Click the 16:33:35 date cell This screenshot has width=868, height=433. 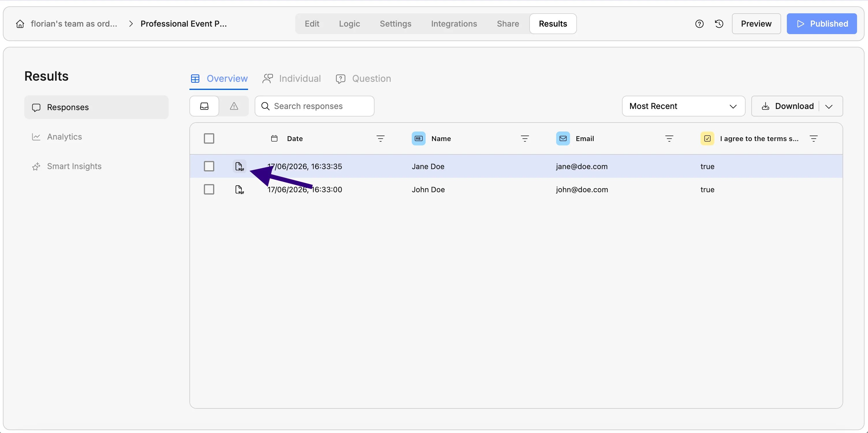(x=305, y=166)
